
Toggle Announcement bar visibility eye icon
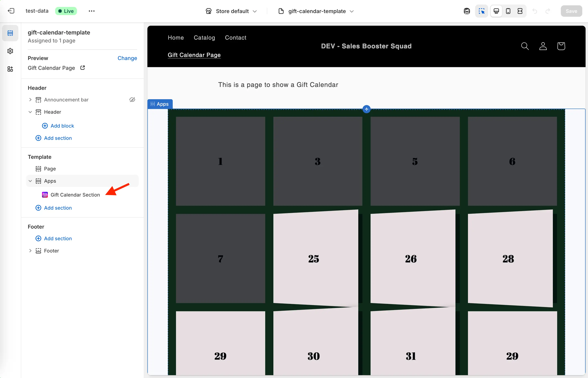132,100
